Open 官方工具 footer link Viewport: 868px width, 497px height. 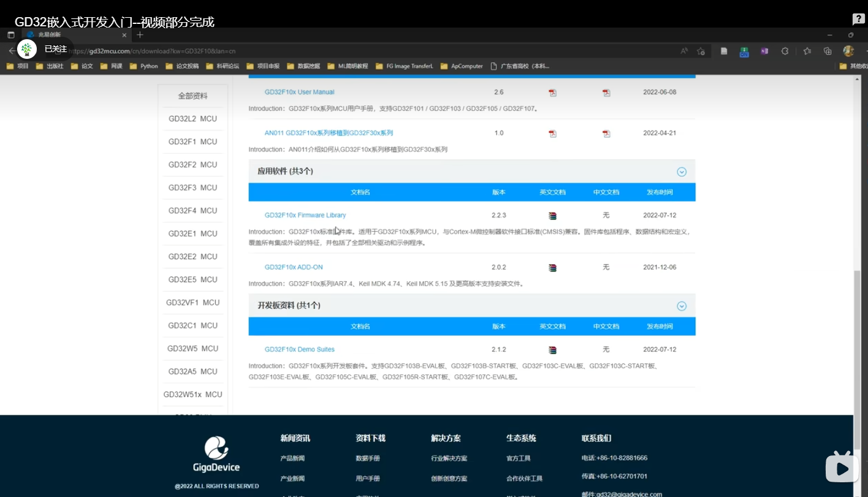(519, 458)
